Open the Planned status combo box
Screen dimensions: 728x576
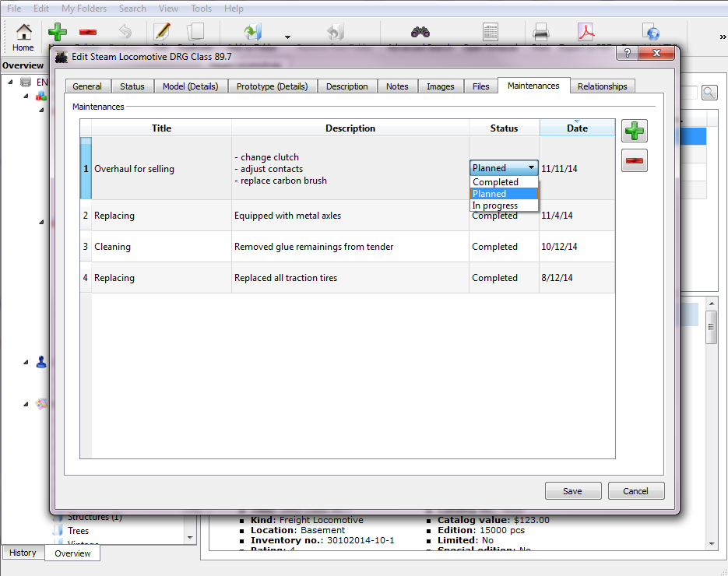[504, 167]
